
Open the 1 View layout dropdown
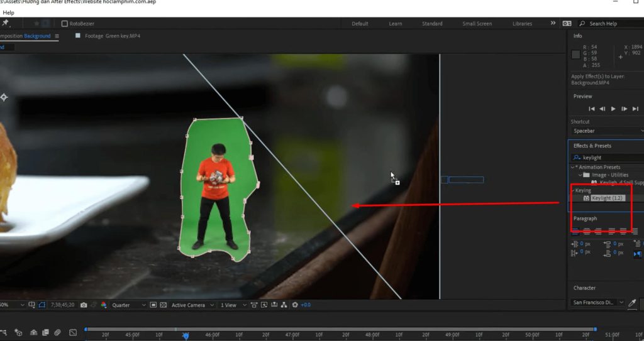point(233,305)
